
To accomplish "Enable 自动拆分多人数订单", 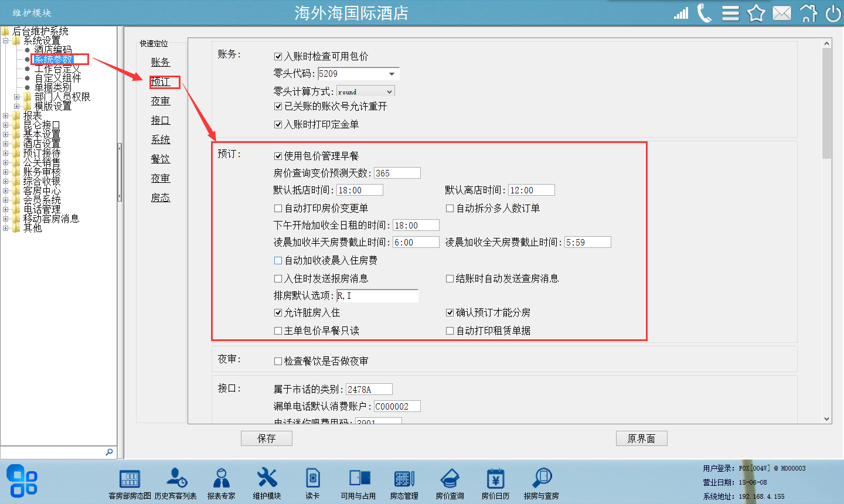I will (x=450, y=209).
